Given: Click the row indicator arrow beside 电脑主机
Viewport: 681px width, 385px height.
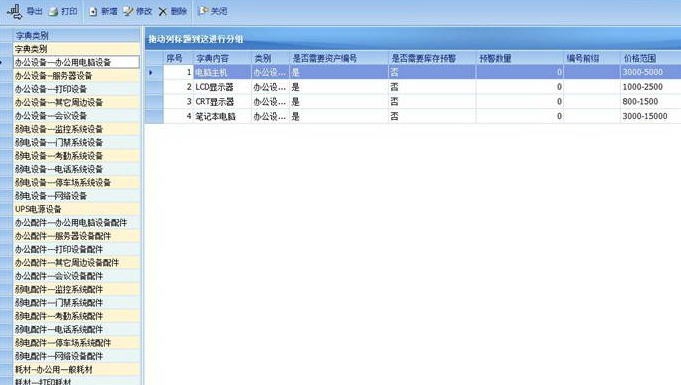Looking at the screenshot, I should (x=151, y=72).
